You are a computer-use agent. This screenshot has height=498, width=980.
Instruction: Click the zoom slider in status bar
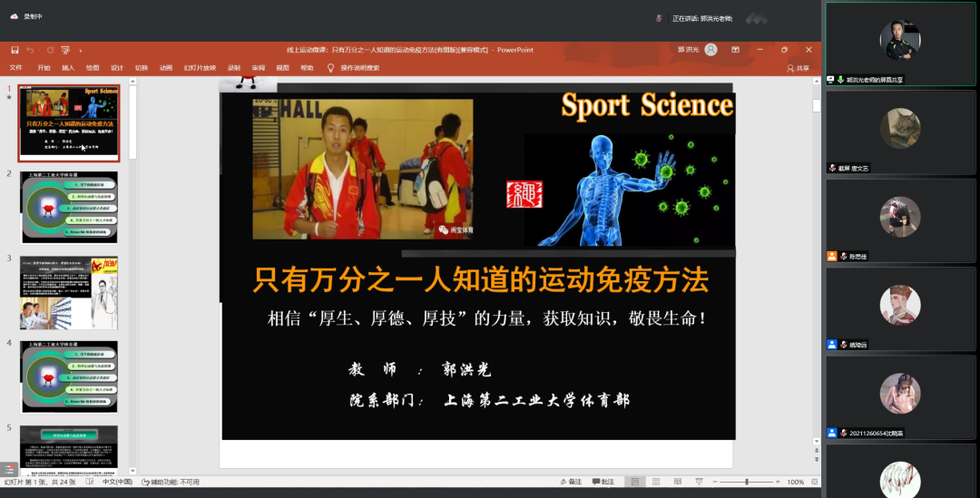[747, 482]
